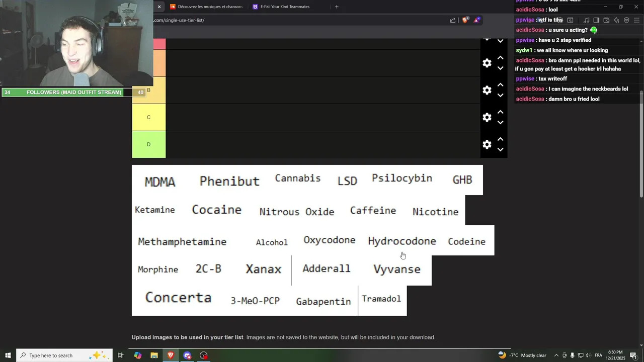Click the taskbar search box
This screenshot has width=644, height=362.
(64, 355)
